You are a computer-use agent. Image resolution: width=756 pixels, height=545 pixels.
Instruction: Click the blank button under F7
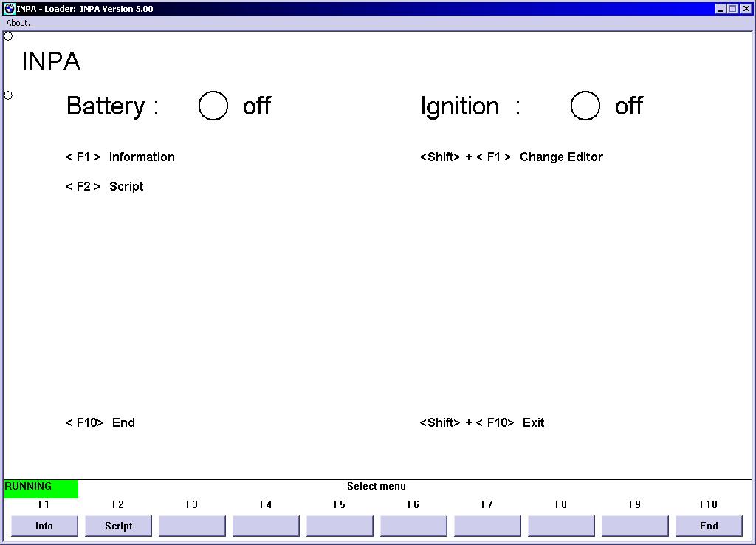(487, 526)
